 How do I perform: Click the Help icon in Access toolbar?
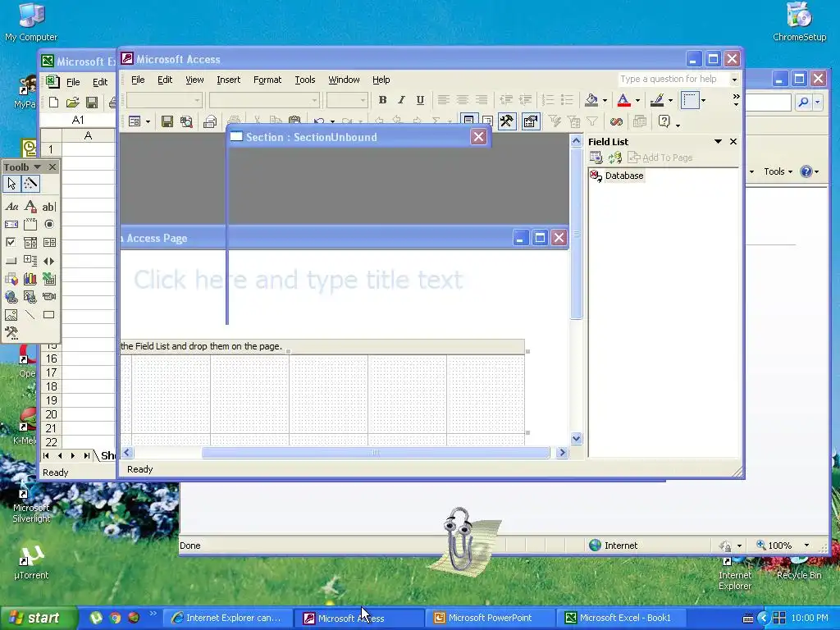click(x=664, y=121)
